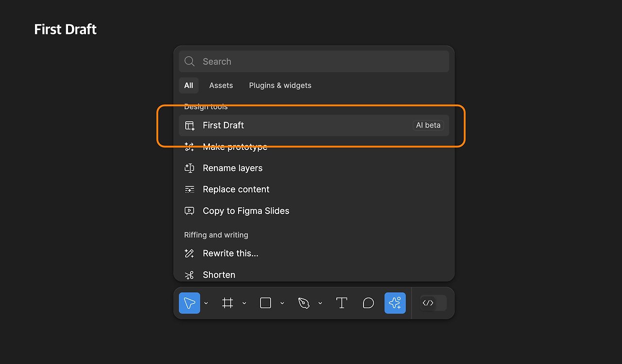Switch to the Assets tab
The height and width of the screenshot is (364, 622).
coord(221,85)
